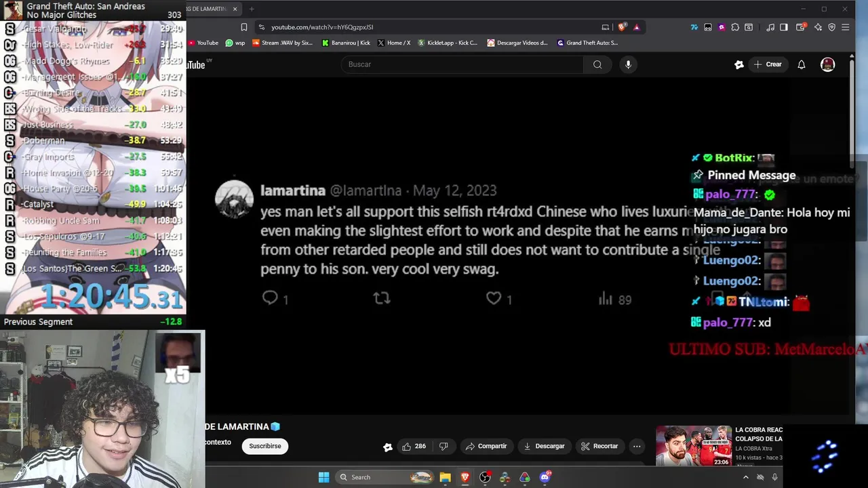Image resolution: width=868 pixels, height=488 pixels.
Task: Click the ghost-shaped icon left of Crear
Action: [x=739, y=64]
